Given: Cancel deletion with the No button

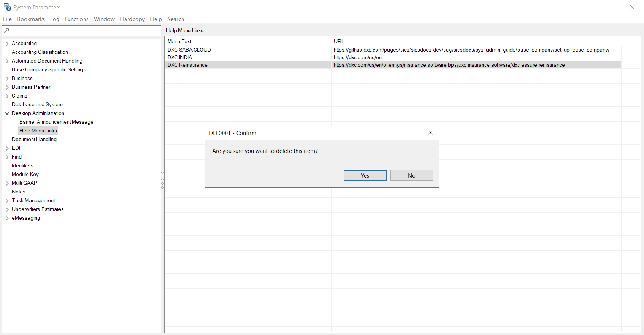Looking at the screenshot, I should click(412, 175).
